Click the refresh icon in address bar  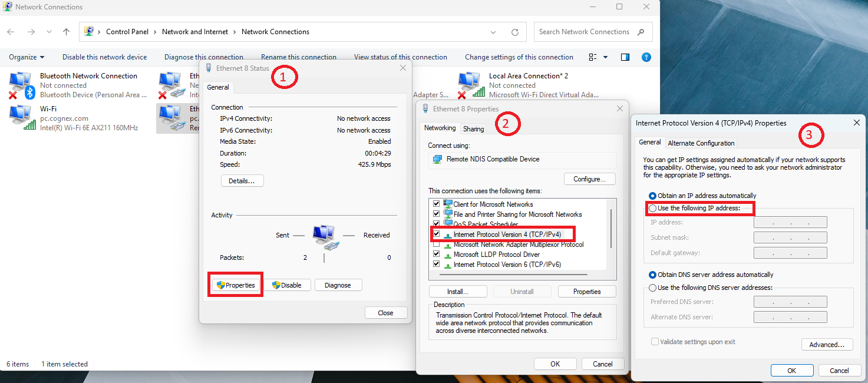pyautogui.click(x=515, y=32)
